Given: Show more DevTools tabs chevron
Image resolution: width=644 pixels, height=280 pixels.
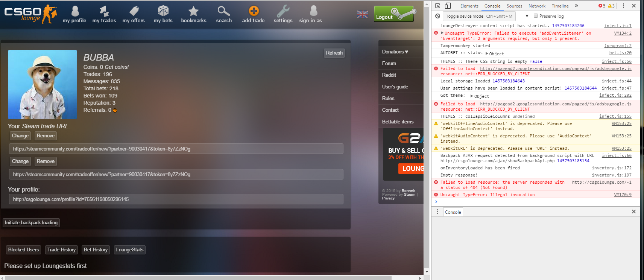Looking at the screenshot, I should 576,6.
